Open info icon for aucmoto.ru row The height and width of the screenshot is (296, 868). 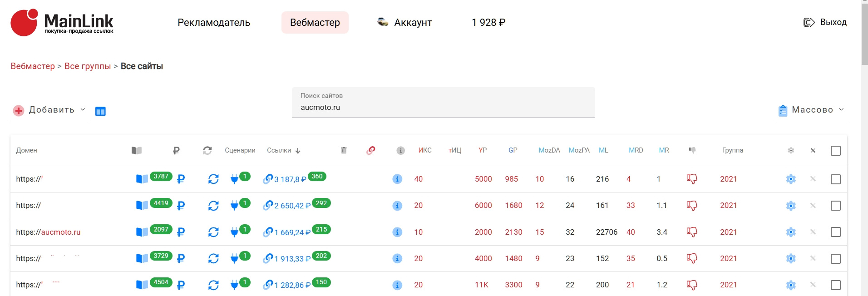(397, 232)
